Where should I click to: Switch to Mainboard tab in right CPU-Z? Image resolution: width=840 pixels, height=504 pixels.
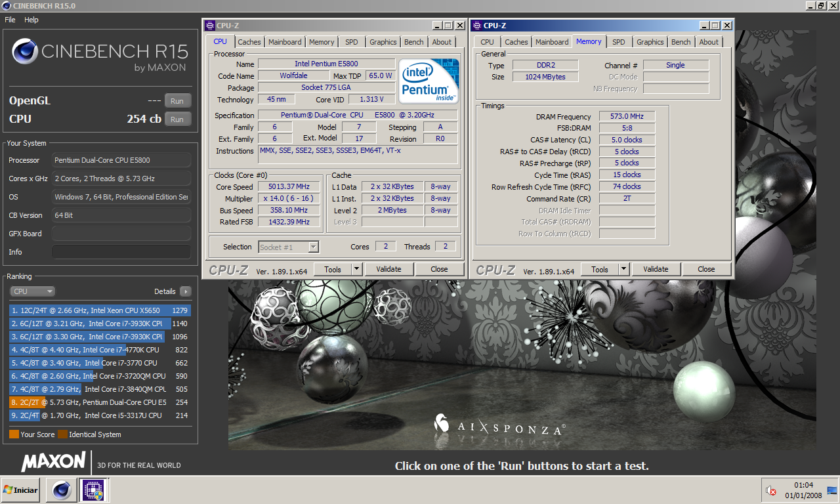552,42
